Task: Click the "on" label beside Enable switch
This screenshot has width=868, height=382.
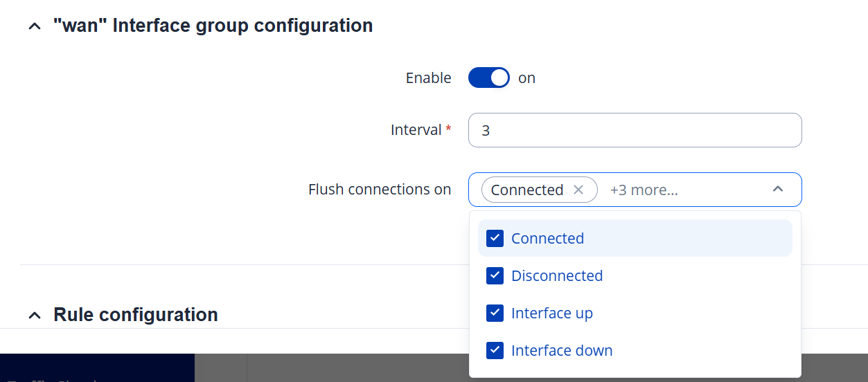Action: [527, 78]
